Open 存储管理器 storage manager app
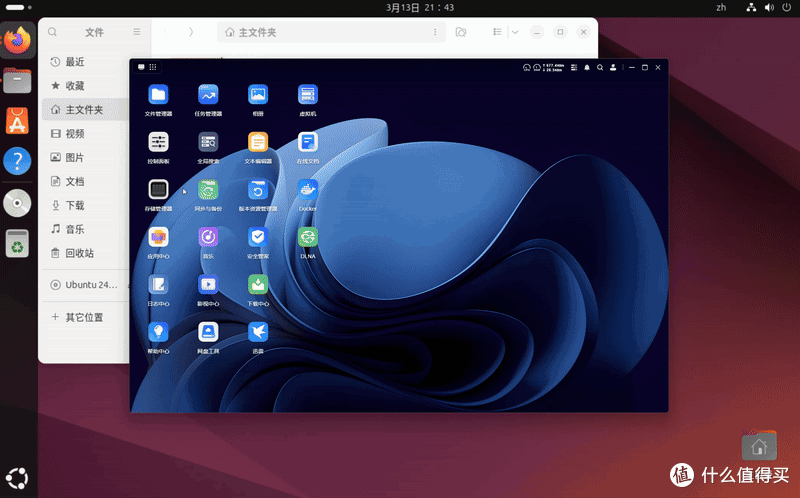Image resolution: width=800 pixels, height=498 pixels. (158, 189)
